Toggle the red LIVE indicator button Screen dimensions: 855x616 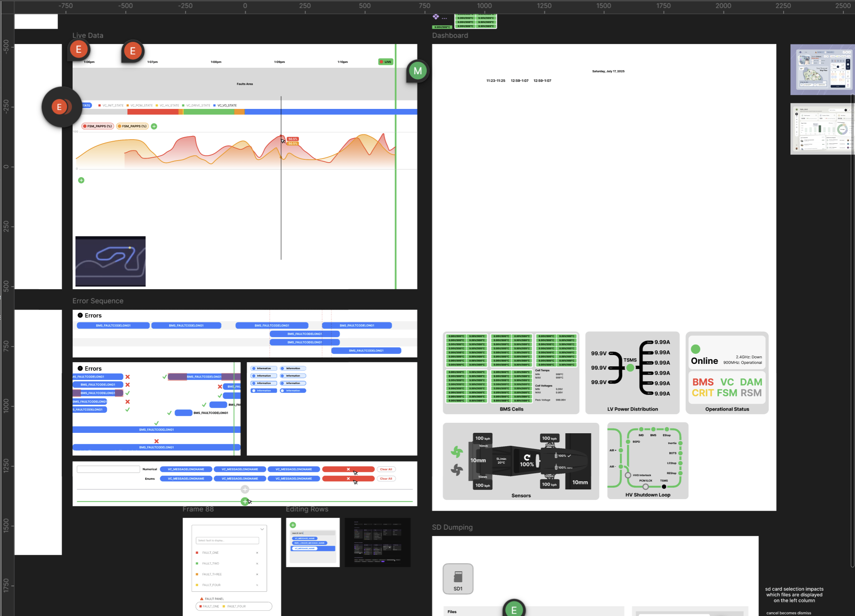click(385, 62)
